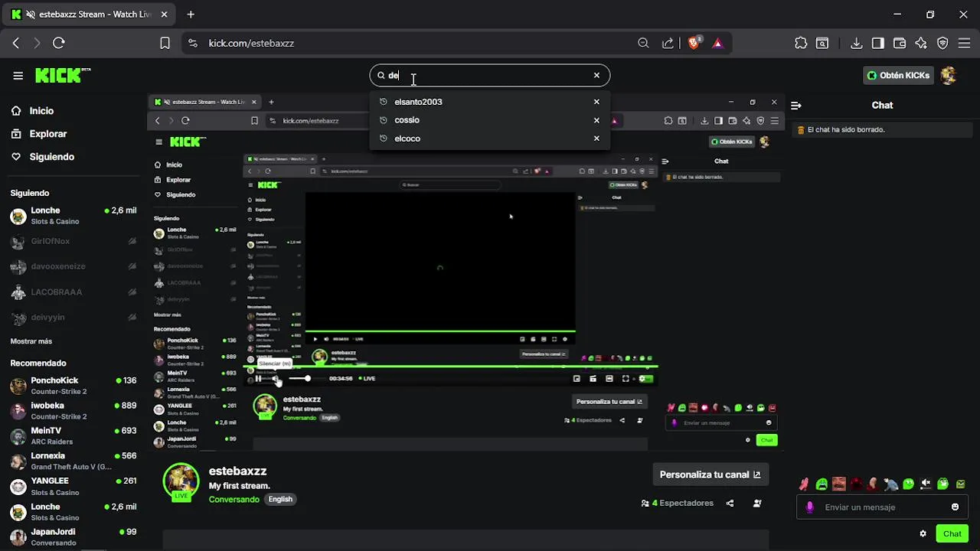This screenshot has width=980, height=551.
Task: Collapse the chat panel
Action: tap(796, 106)
